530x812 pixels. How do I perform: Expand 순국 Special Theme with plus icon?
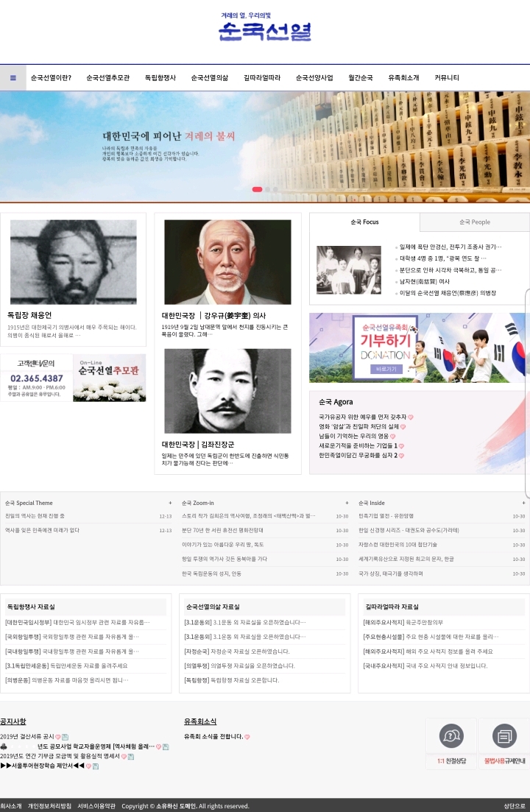[170, 503]
